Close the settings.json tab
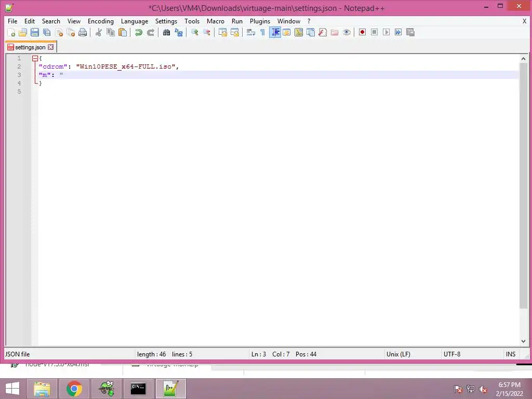 50,47
